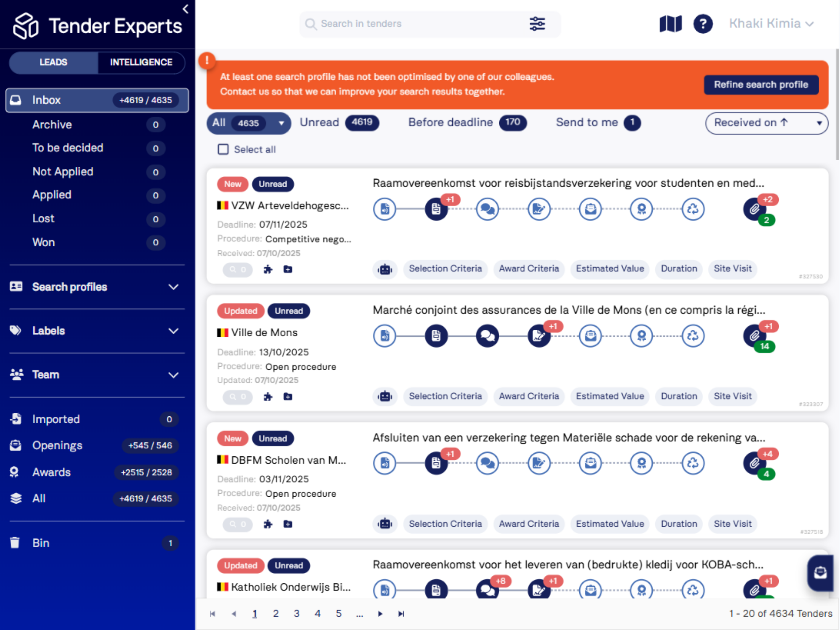Open the Marché conjoint Ville de Mons tender title
The width and height of the screenshot is (840, 630).
click(569, 310)
